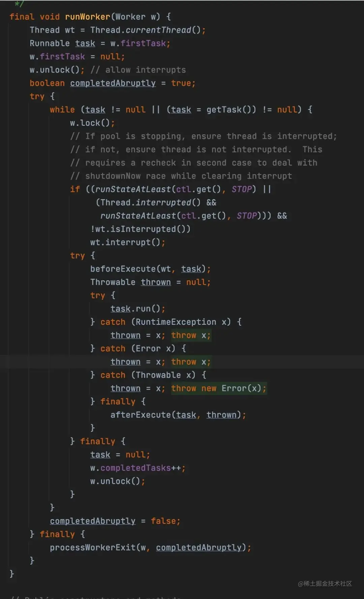Select w.firstTask in the Runnable task declaration
Image resolution: width=364 pixels, height=599 pixels.
(x=138, y=43)
